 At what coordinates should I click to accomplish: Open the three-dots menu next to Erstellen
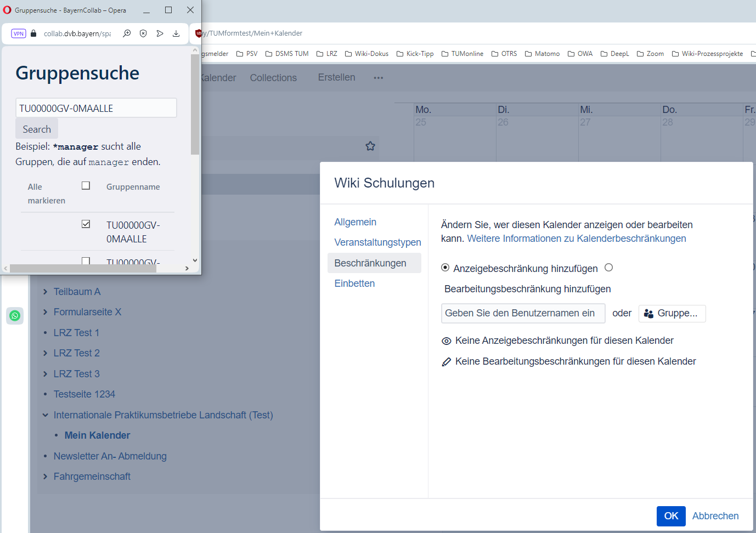378,78
